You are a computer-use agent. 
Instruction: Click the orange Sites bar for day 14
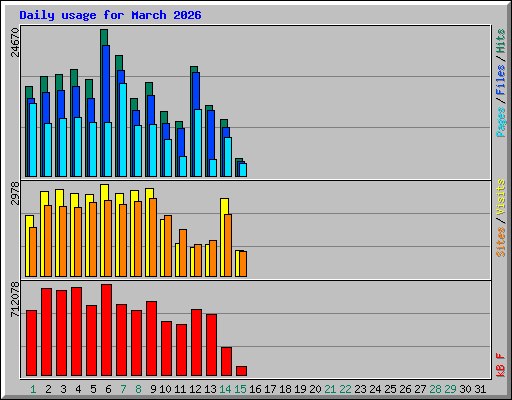click(228, 245)
